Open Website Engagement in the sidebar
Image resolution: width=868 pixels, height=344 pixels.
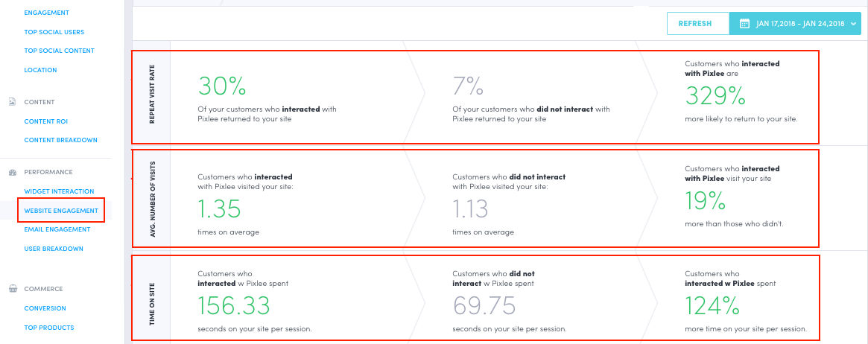pos(61,211)
